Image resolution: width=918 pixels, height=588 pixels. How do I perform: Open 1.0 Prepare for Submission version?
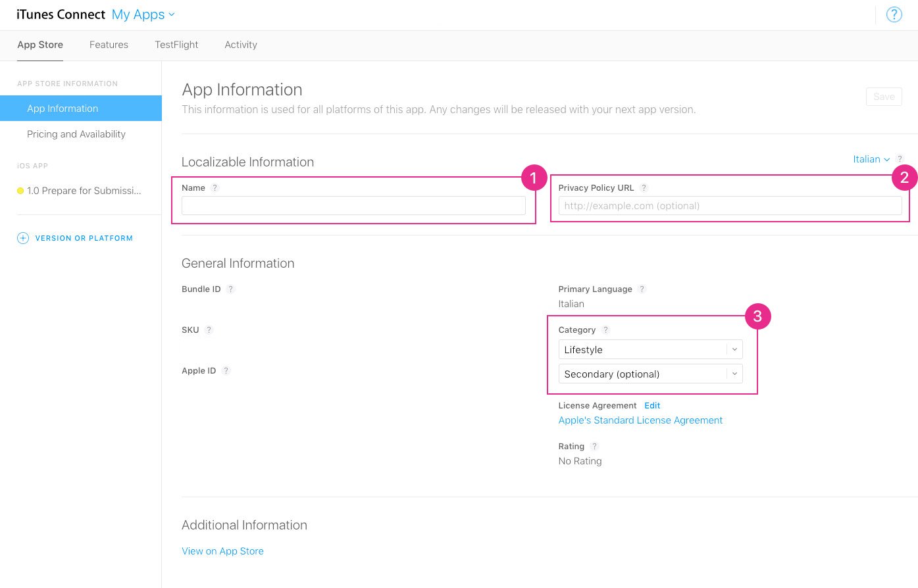pyautogui.click(x=84, y=191)
